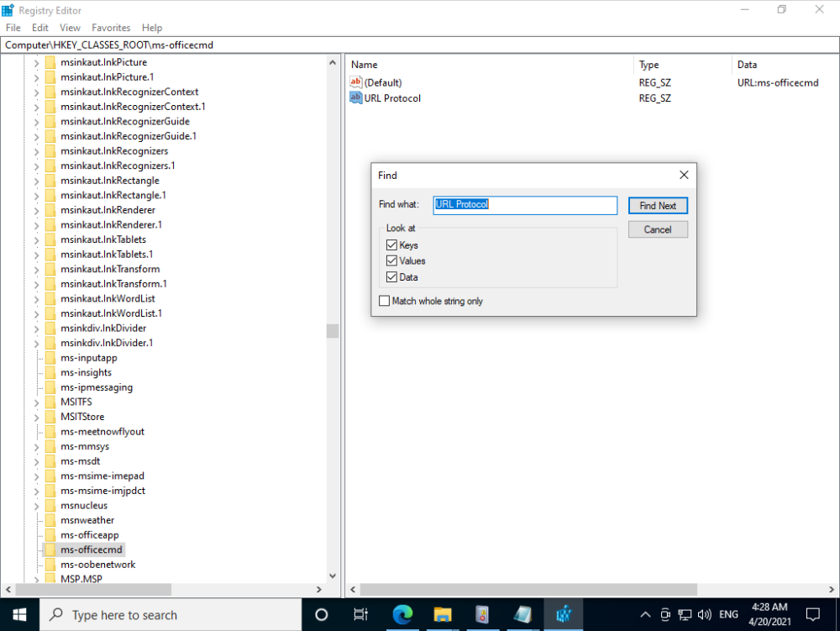Click the Find what text field
840x631 pixels.
tap(525, 205)
